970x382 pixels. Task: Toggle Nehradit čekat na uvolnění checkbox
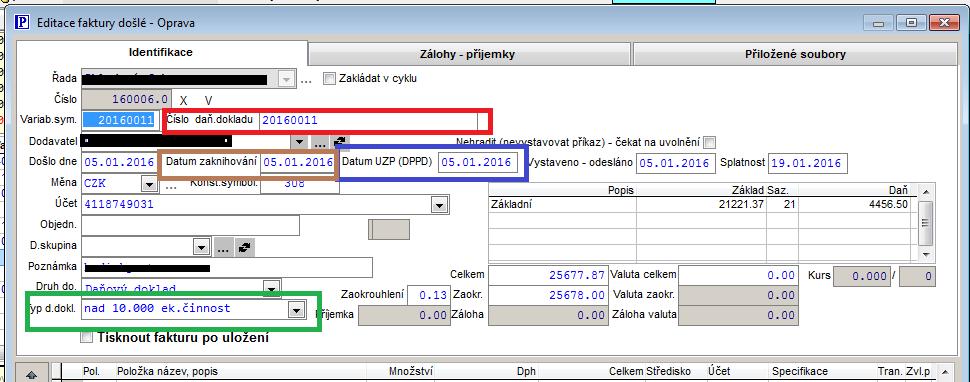(x=709, y=142)
